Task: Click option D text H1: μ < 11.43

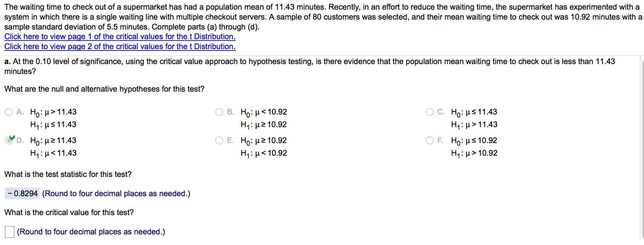Action: [53, 153]
